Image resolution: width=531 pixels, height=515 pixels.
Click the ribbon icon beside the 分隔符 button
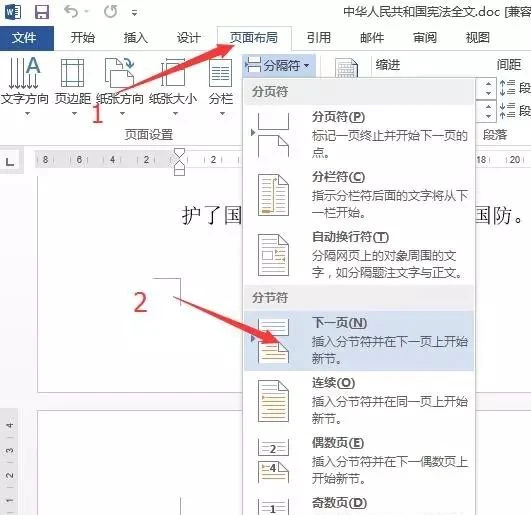(346, 67)
